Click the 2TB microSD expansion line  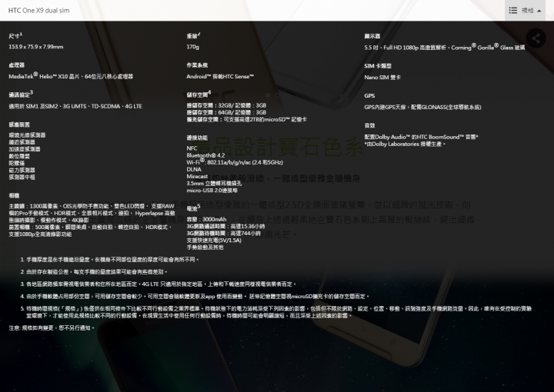pyautogui.click(x=247, y=120)
